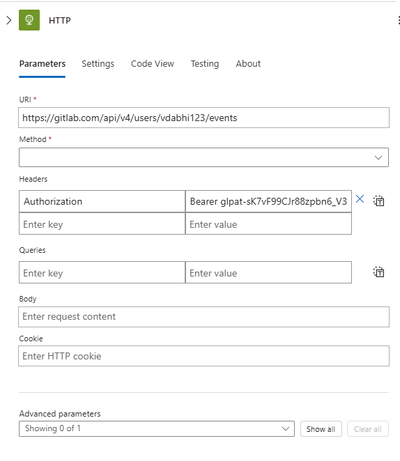The width and height of the screenshot is (400, 461).
Task: Open the Method dropdown
Action: point(204,157)
